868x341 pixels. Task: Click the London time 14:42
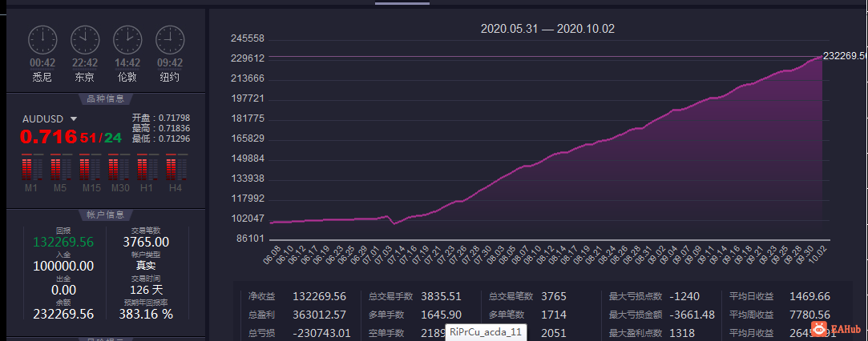click(x=127, y=63)
